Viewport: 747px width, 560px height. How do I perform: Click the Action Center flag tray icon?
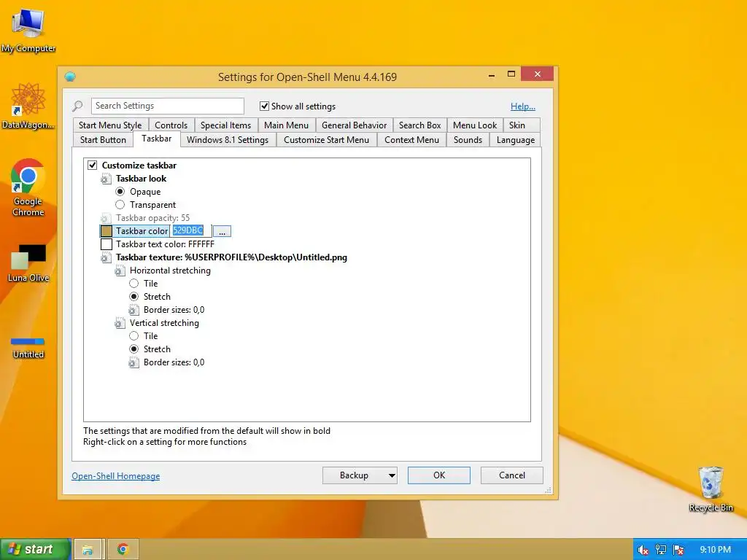tap(679, 550)
